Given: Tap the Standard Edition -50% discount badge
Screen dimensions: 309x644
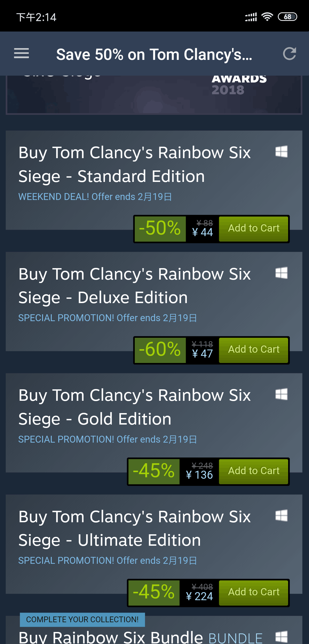Looking at the screenshot, I should coord(160,228).
